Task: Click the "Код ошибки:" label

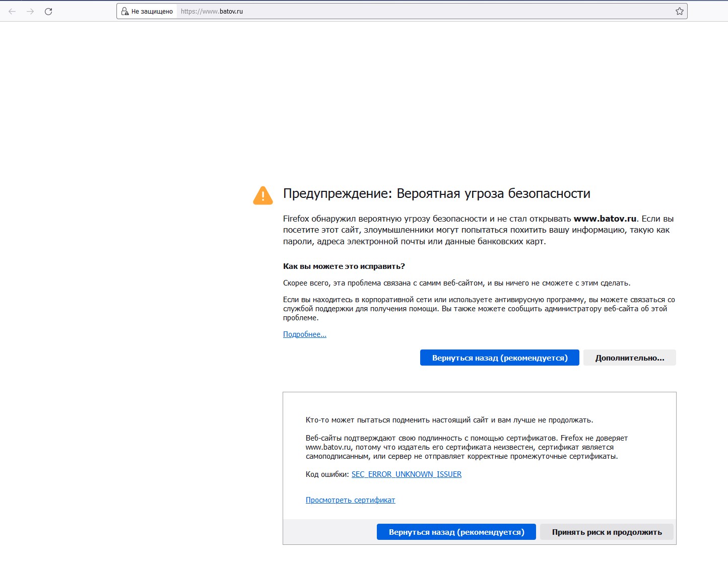Action: coord(327,474)
